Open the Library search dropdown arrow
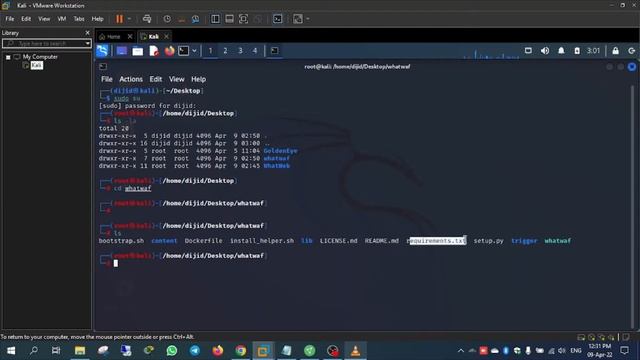This screenshot has width=640, height=360. click(x=88, y=43)
